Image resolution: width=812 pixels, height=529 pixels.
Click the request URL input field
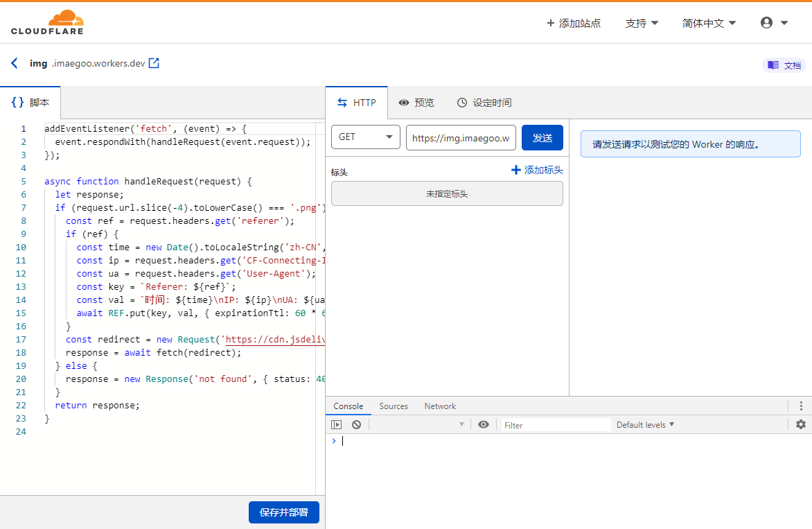point(461,138)
